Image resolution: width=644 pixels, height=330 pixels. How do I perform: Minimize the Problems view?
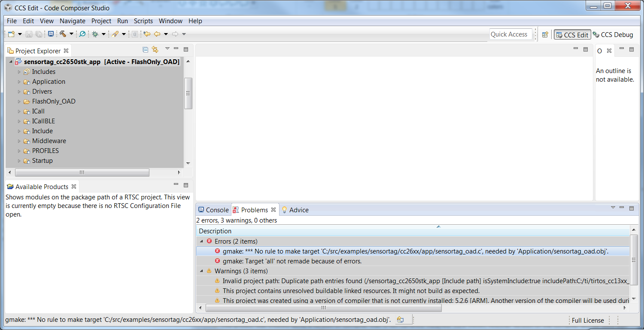(622, 208)
